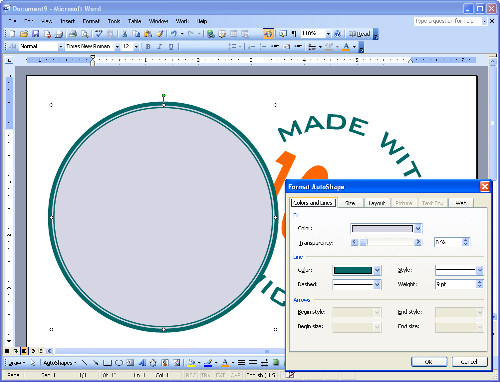Viewport: 500px width, 382px height.
Task: Click the Paste clipboard icon
Action: pos(148,34)
